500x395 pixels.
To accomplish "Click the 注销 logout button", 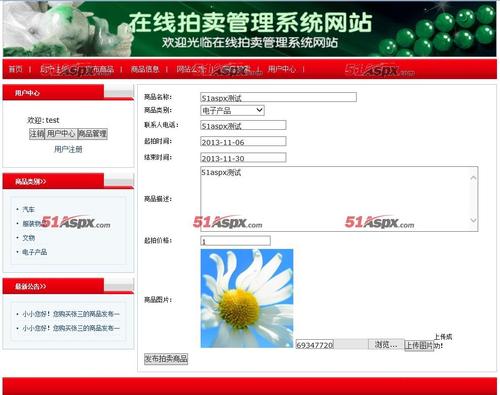I will click(x=37, y=134).
